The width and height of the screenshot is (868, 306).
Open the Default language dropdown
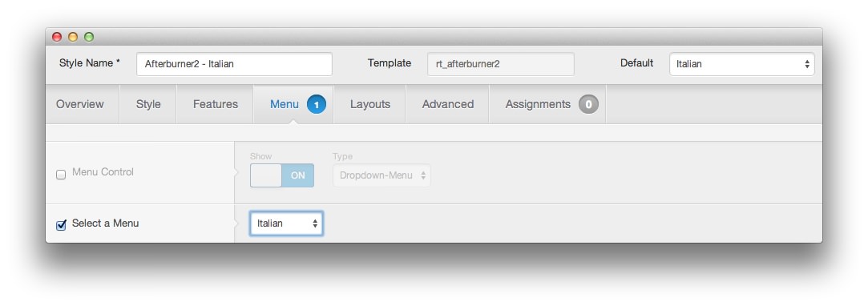(742, 63)
